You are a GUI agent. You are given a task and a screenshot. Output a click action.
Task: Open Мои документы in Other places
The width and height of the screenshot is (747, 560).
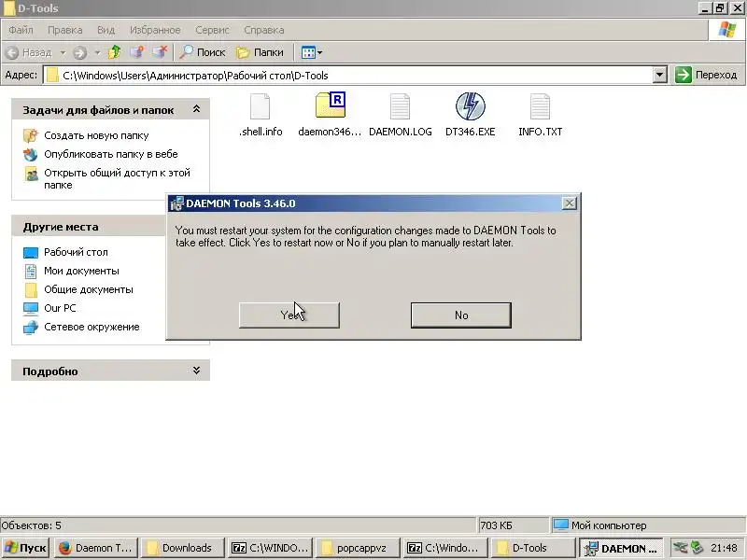[81, 271]
